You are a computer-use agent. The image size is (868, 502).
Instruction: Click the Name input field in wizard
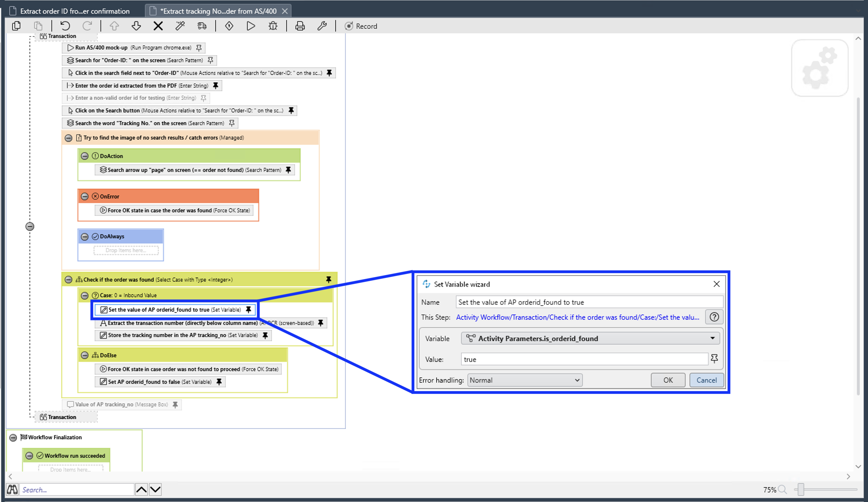589,302
